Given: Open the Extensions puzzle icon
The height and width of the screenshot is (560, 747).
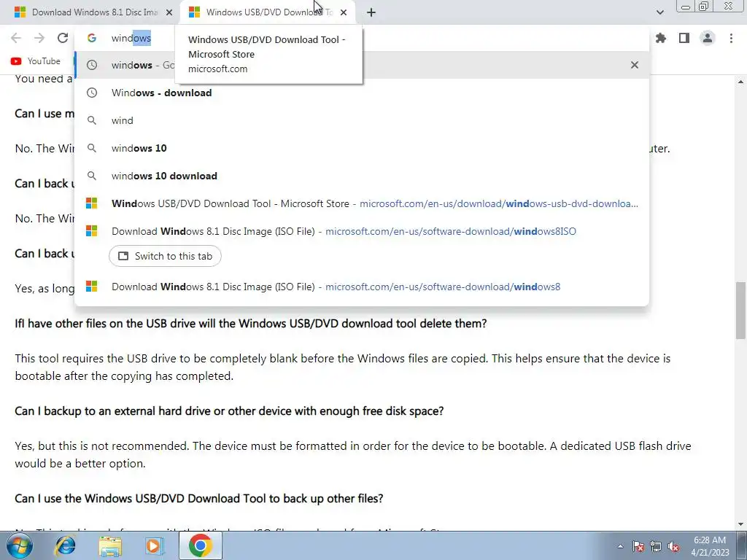Looking at the screenshot, I should pos(661,38).
